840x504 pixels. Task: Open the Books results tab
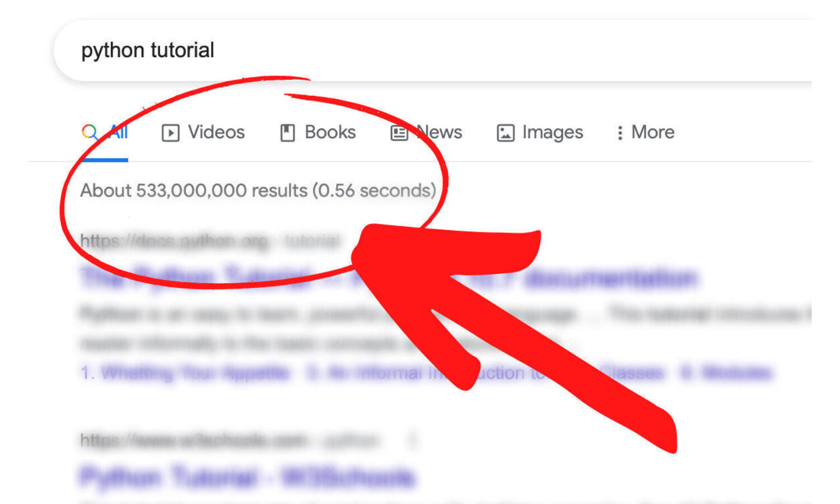[330, 132]
